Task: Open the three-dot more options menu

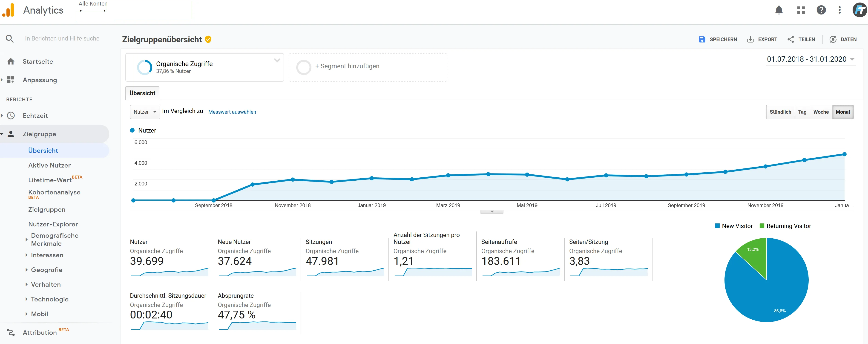Action: (840, 10)
